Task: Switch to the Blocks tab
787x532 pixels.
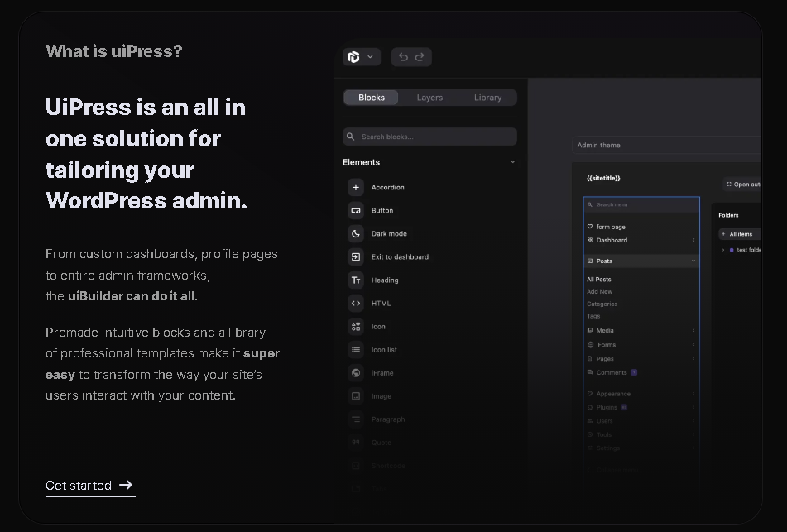Action: tap(372, 98)
